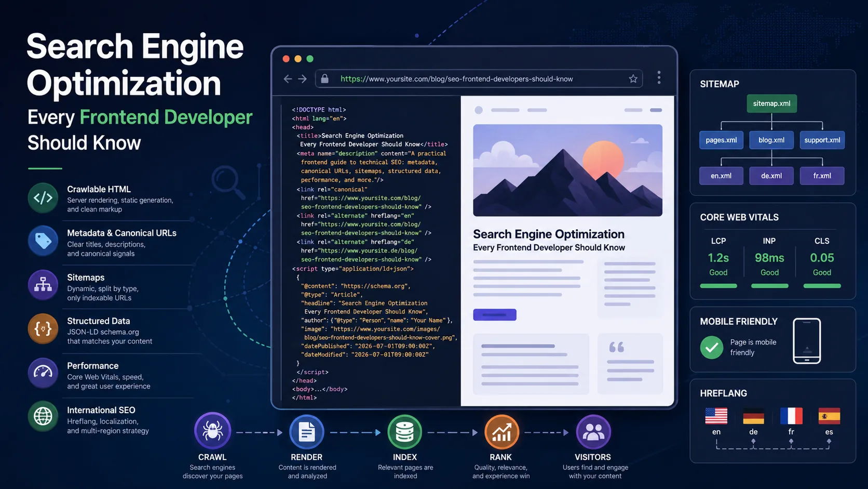This screenshot has width=868, height=489.
Task: Select the en.xml node
Action: pyautogui.click(x=721, y=176)
